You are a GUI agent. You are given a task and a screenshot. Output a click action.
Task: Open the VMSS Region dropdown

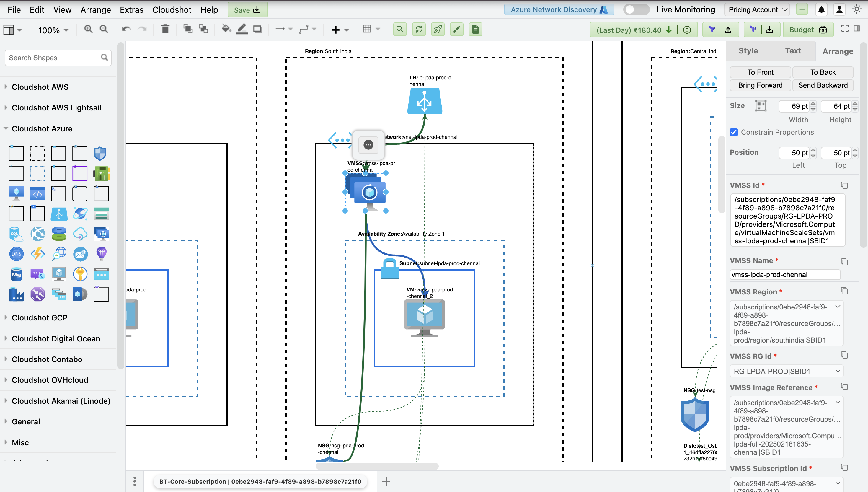pyautogui.click(x=786, y=323)
